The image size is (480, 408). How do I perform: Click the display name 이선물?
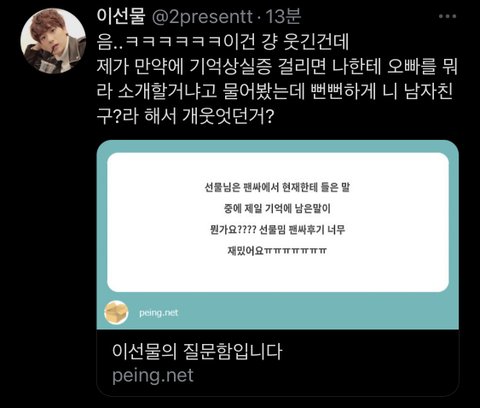121,16
